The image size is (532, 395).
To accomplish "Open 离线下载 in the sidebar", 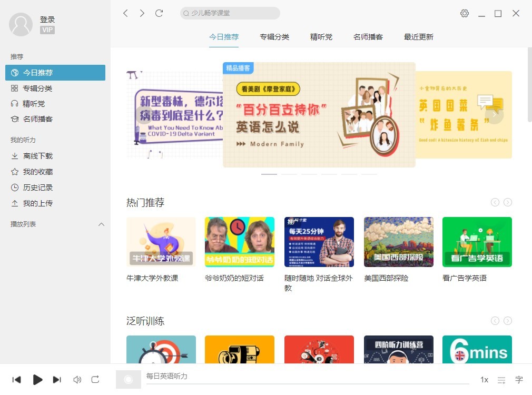I will click(x=38, y=156).
